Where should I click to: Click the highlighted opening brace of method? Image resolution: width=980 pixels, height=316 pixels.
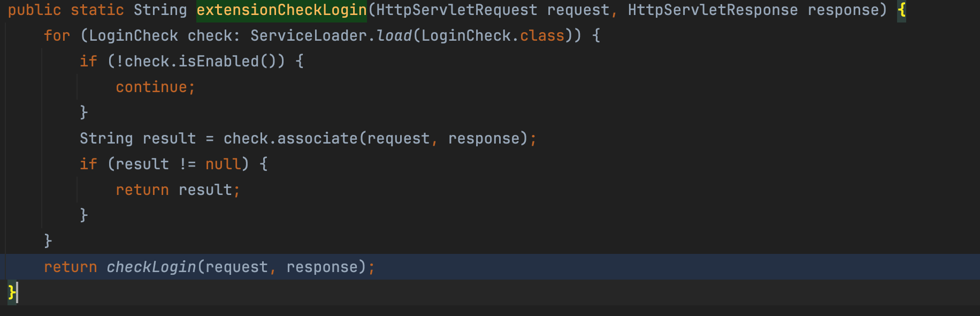[x=902, y=10]
